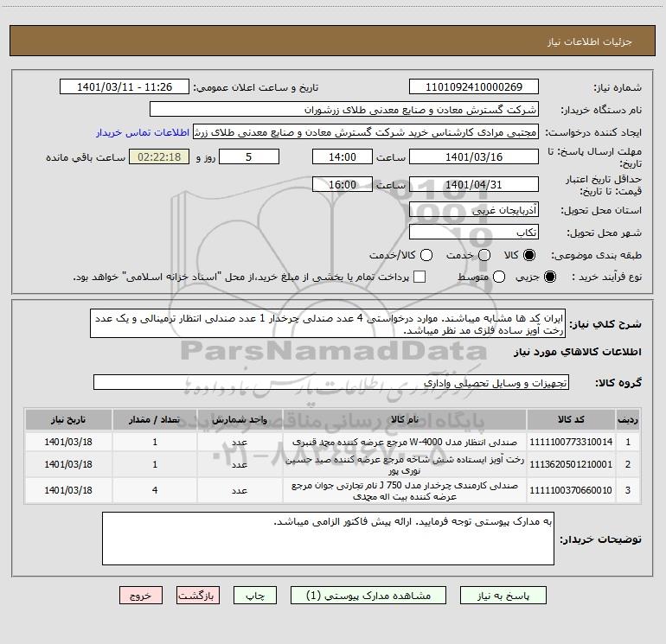This screenshot has width=666, height=644.
Task: Click the صندلی انتظار مدل W-4000 item name
Action: click(405, 442)
